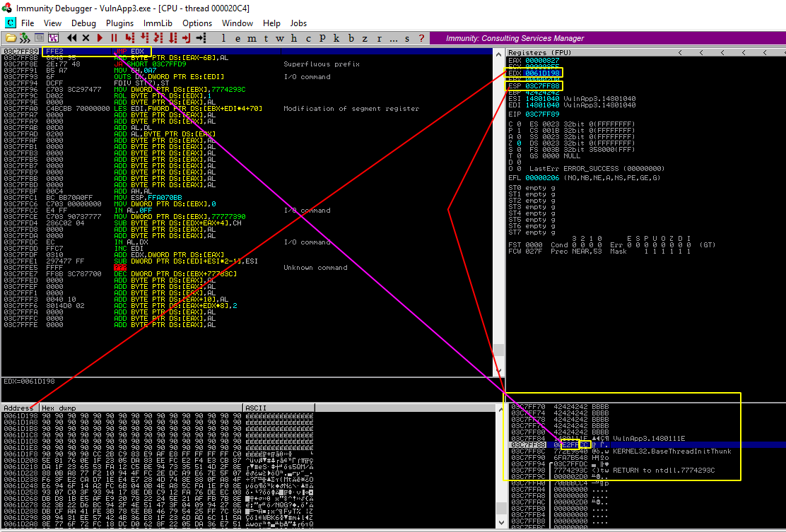Open the Help menu
Viewport: 786px width, 532px height.
[x=271, y=23]
